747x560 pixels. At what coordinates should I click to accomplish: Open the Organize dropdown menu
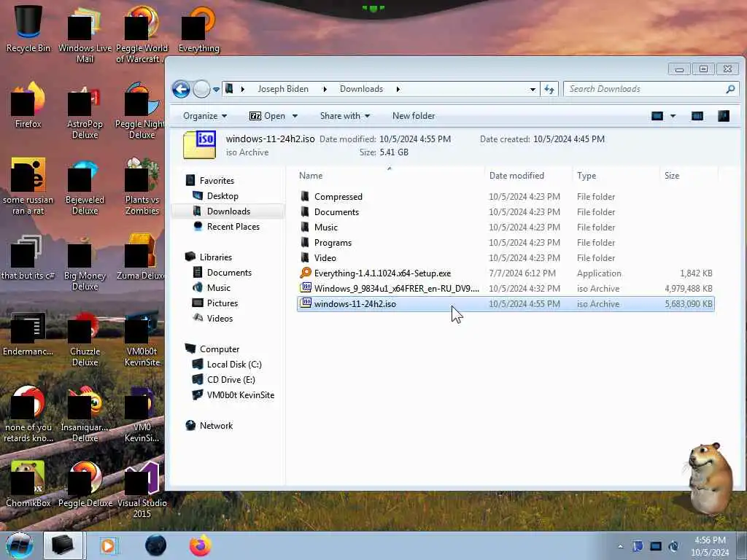205,116
